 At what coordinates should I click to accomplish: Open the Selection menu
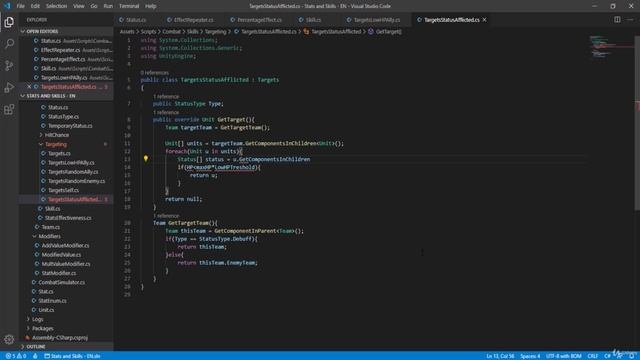pos(56,6)
